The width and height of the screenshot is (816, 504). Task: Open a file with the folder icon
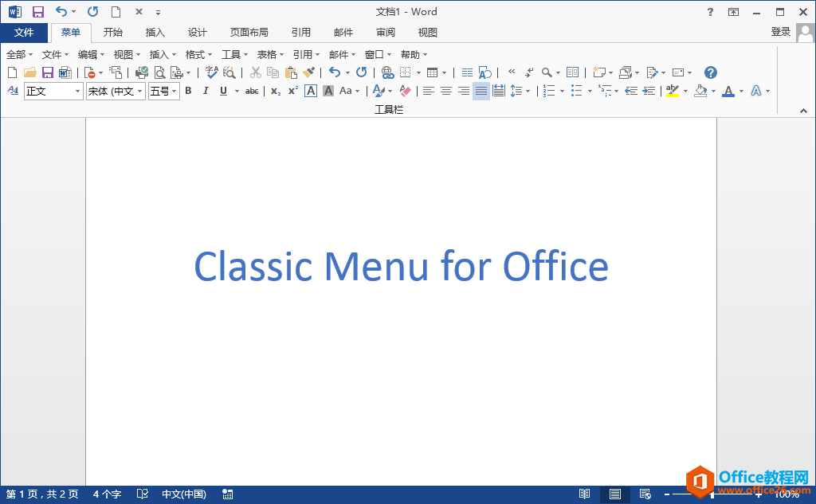pyautogui.click(x=30, y=72)
